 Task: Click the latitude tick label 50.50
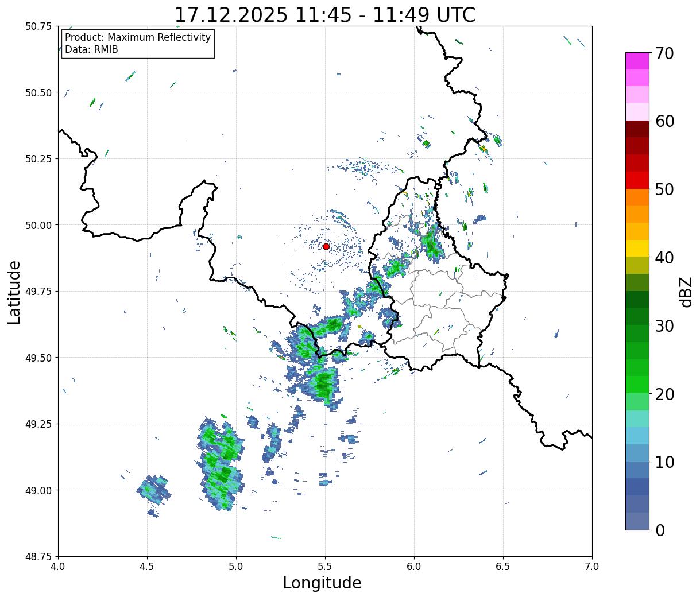click(38, 92)
